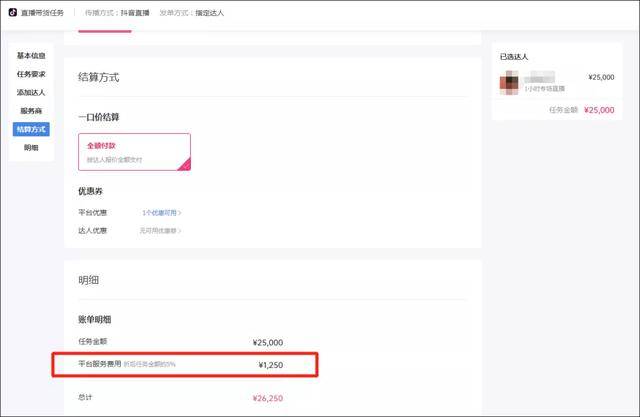This screenshot has height=417, width=640.
Task: Click the TikTok logo icon in header
Action: (x=12, y=14)
